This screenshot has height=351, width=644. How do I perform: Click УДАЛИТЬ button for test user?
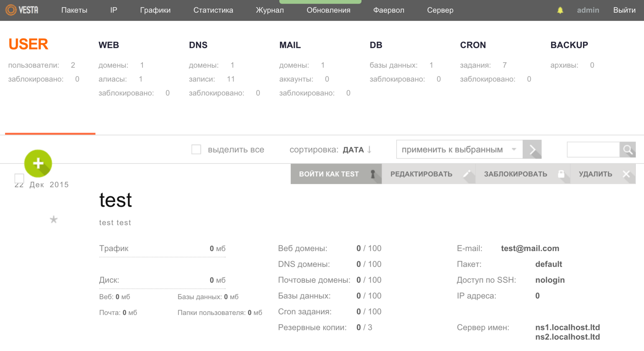(x=603, y=174)
